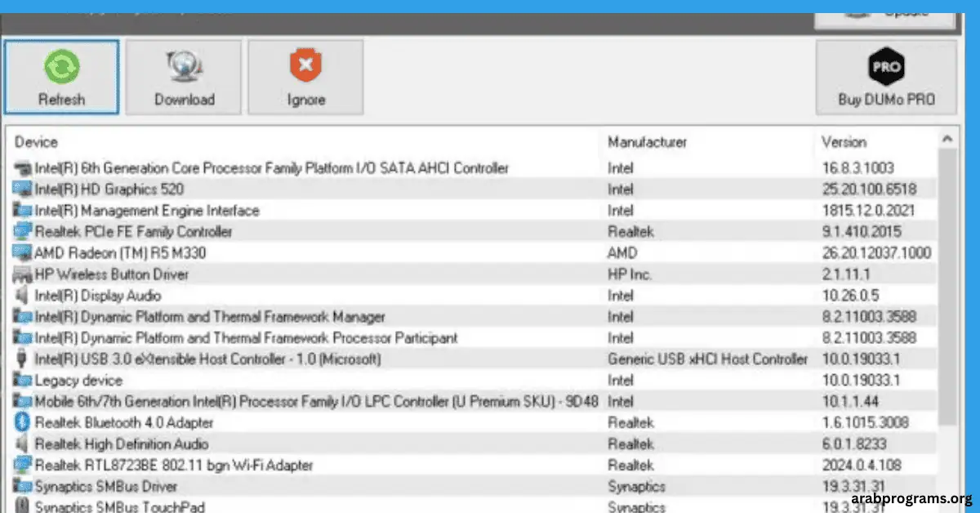Click the scrollbar up arrow in driver list
Viewport: 980px width, 513px height.
coord(947,140)
